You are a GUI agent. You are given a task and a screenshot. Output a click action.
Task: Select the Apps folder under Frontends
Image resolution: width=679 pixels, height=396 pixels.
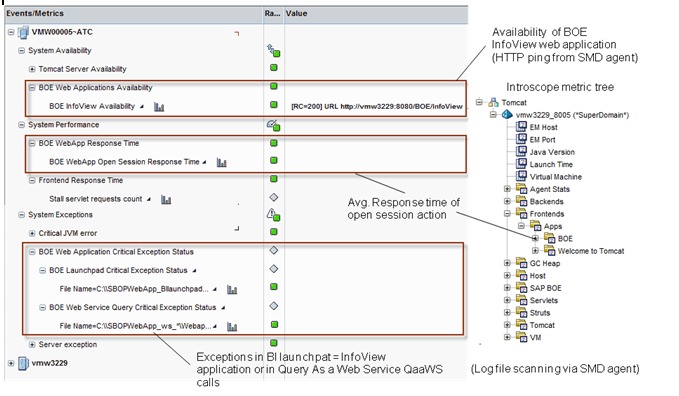pyautogui.click(x=553, y=227)
